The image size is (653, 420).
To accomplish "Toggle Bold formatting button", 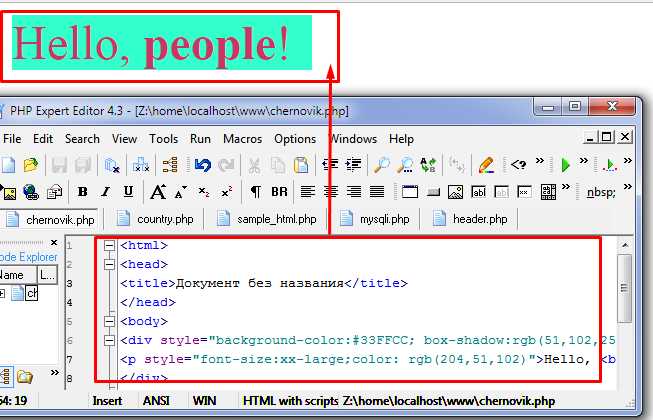I will click(x=82, y=192).
